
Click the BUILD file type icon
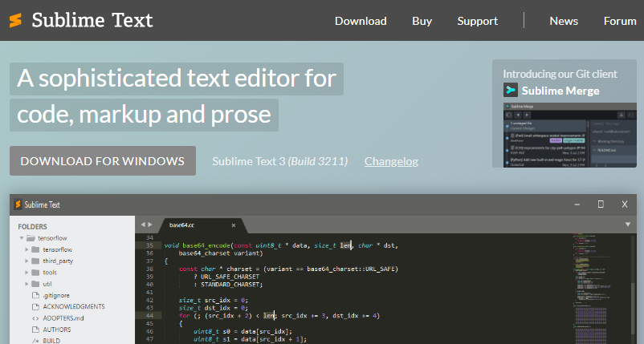(35, 341)
